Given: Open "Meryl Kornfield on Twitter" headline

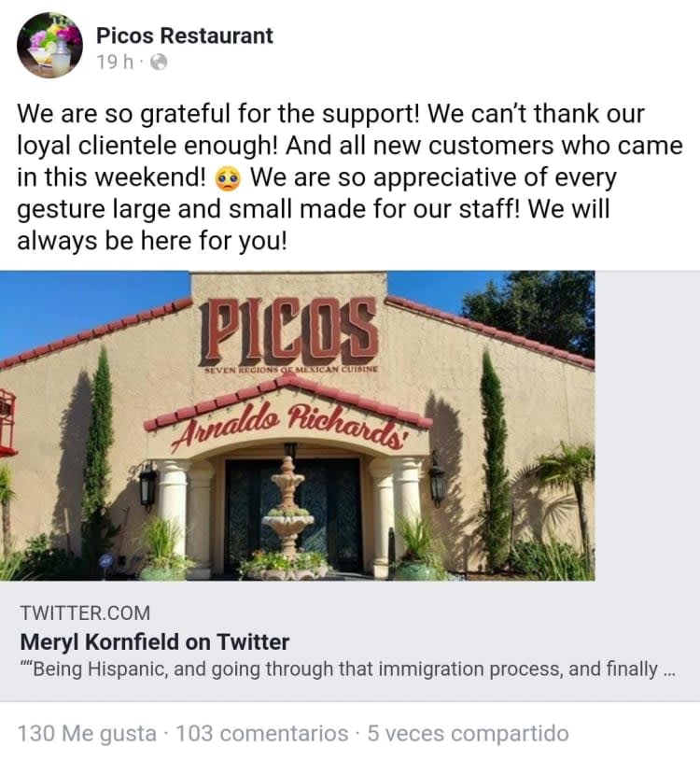Looking at the screenshot, I should (154, 641).
